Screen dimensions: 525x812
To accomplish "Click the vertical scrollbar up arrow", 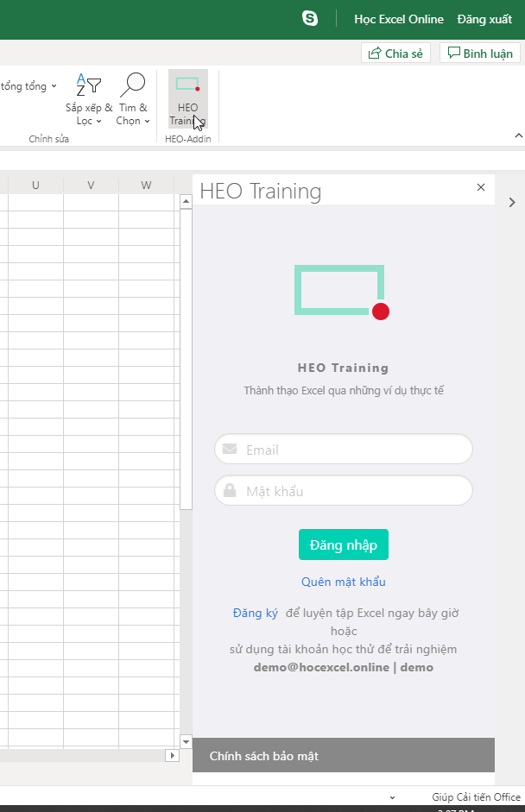I will pos(186,202).
